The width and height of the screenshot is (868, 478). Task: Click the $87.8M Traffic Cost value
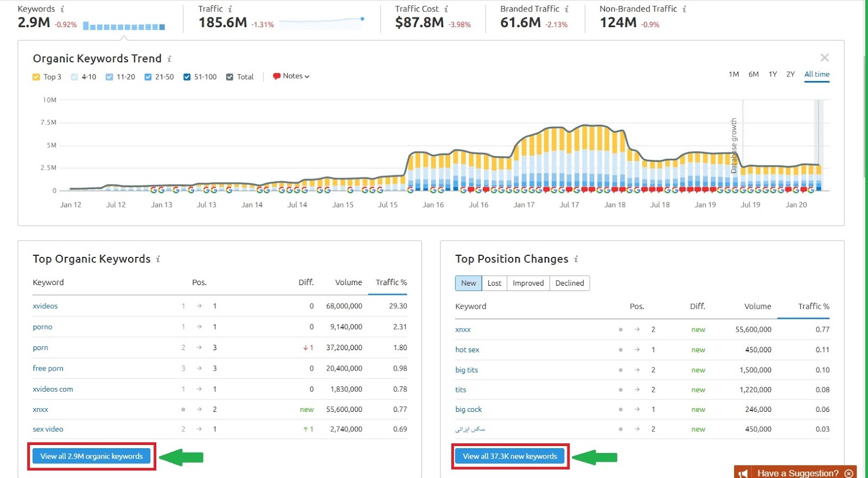(x=419, y=23)
